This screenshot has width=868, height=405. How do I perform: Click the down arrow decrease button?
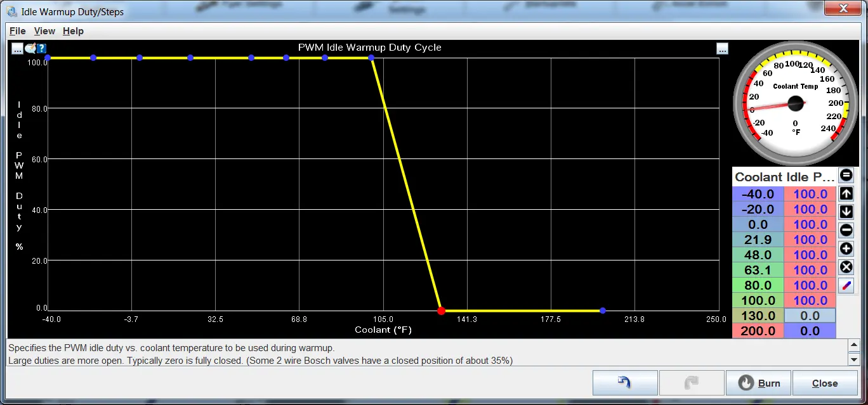(846, 212)
